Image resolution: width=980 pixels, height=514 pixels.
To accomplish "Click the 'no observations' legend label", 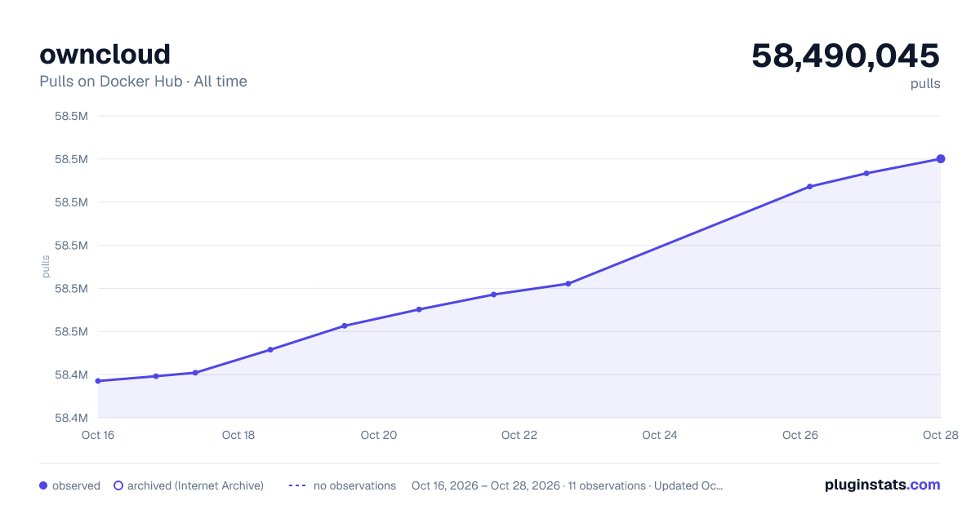I will 354,485.
